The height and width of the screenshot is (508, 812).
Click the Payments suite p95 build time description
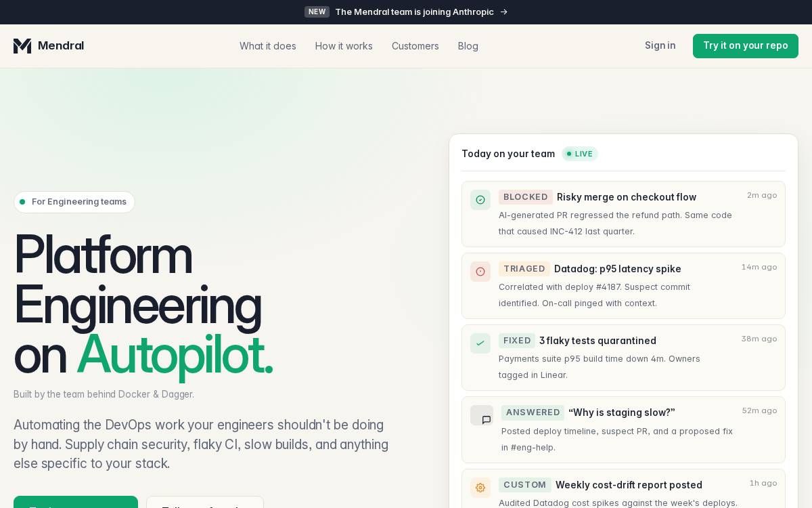[600, 366]
